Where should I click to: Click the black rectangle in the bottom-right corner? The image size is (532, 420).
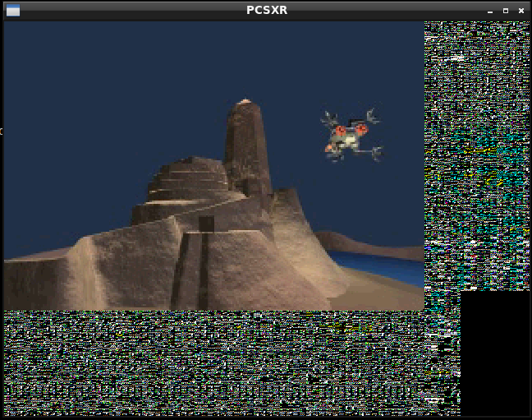(x=495, y=353)
